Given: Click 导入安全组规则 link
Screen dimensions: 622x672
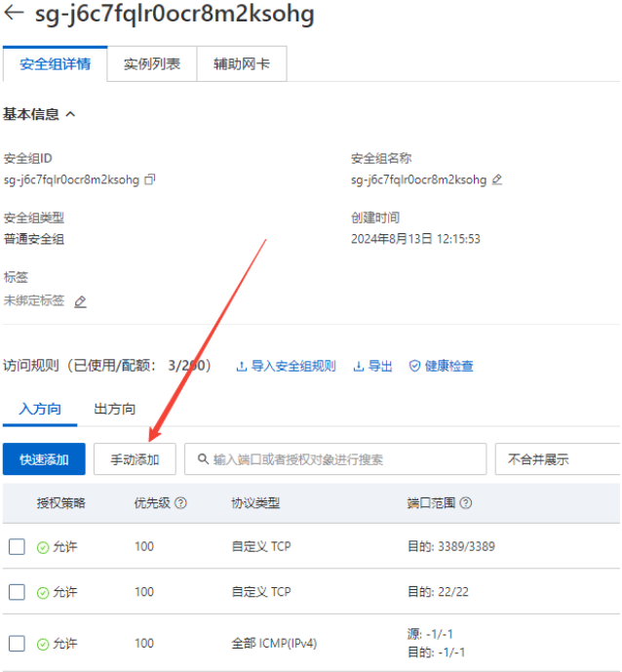Looking at the screenshot, I should point(286,366).
